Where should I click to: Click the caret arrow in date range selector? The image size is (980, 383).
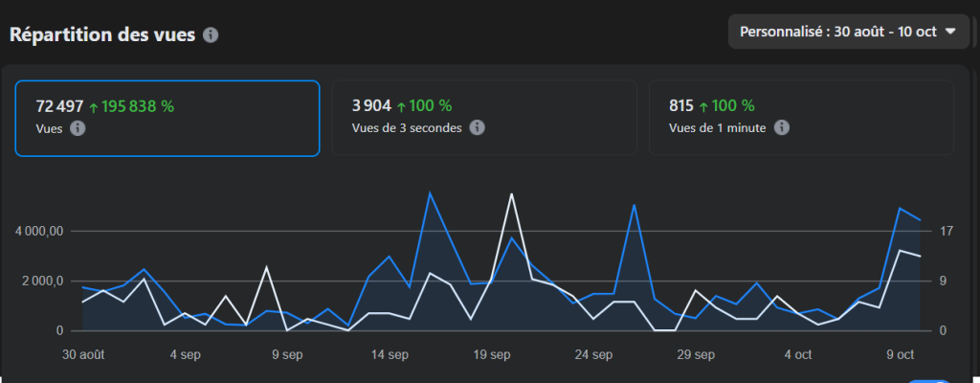click(950, 32)
